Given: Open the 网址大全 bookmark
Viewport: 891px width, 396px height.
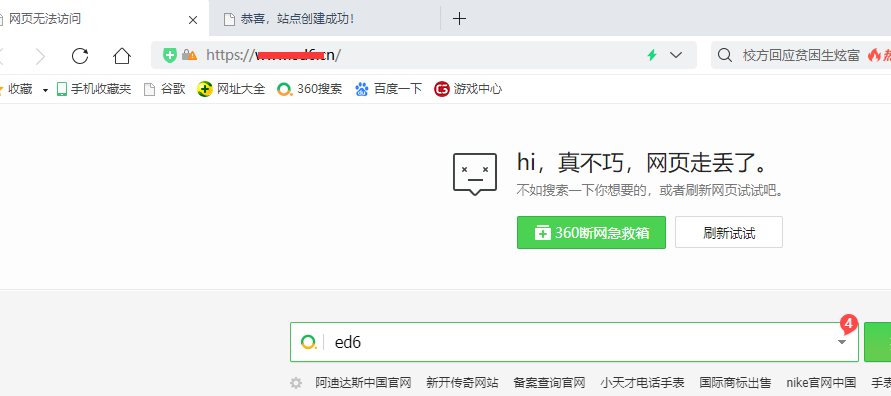Looking at the screenshot, I should [231, 89].
